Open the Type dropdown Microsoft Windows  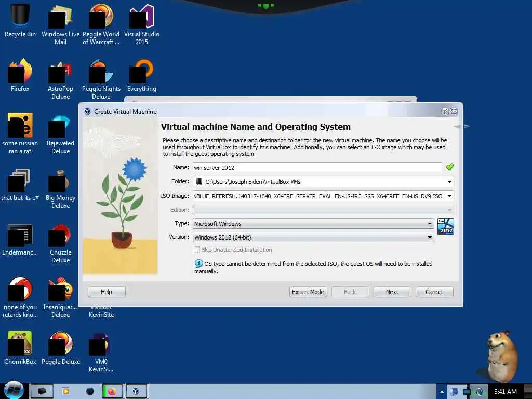tap(313, 223)
